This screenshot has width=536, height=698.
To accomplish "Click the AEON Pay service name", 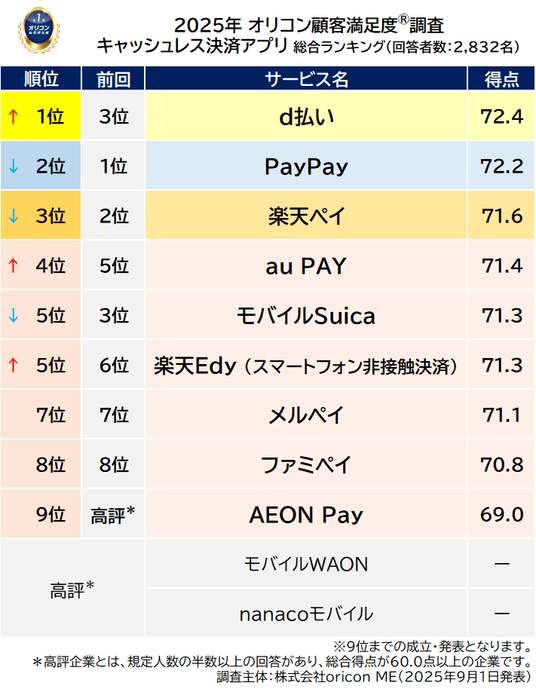I will (306, 515).
